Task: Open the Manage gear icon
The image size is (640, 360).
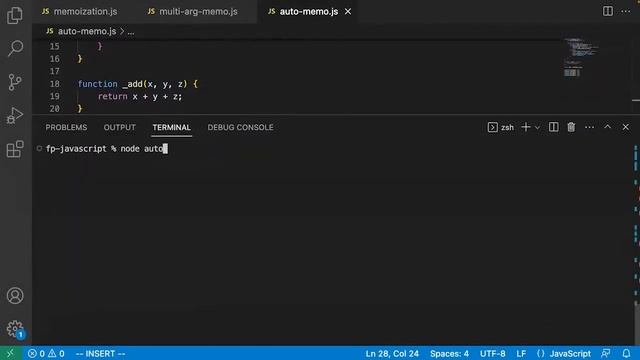Action: 15,329
